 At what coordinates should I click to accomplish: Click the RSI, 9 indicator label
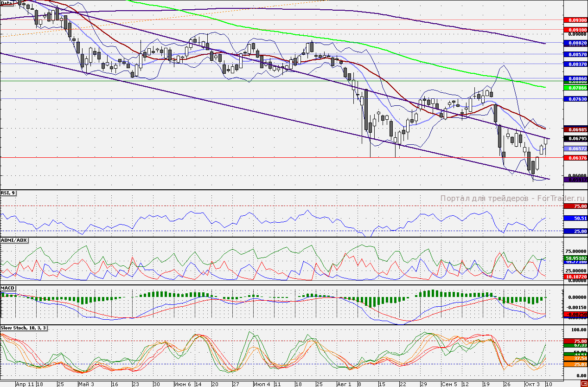(8, 193)
